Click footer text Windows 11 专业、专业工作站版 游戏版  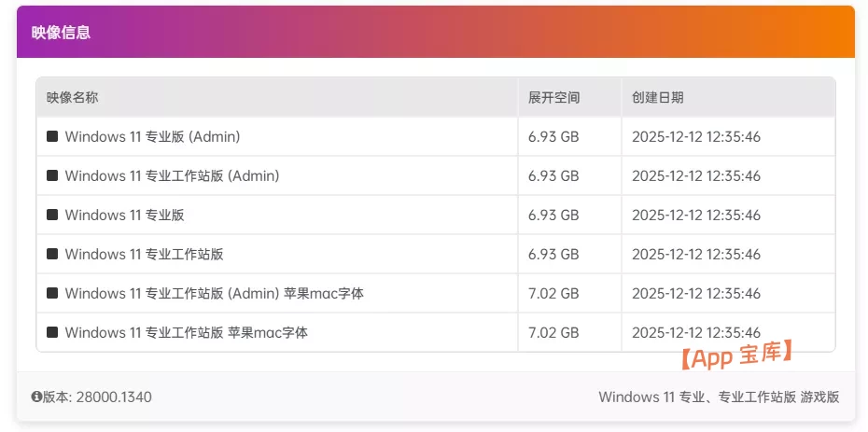[719, 397]
